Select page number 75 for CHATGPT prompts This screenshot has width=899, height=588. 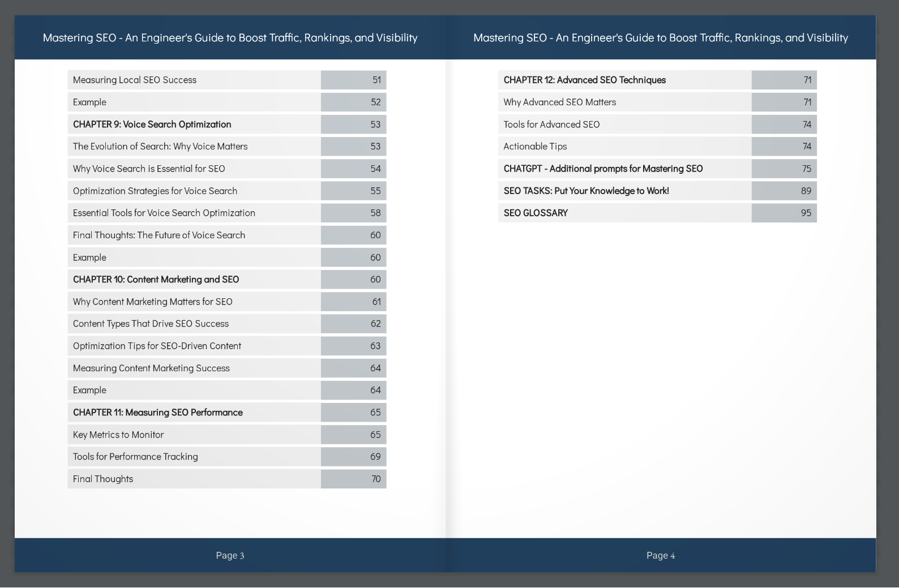807,169
